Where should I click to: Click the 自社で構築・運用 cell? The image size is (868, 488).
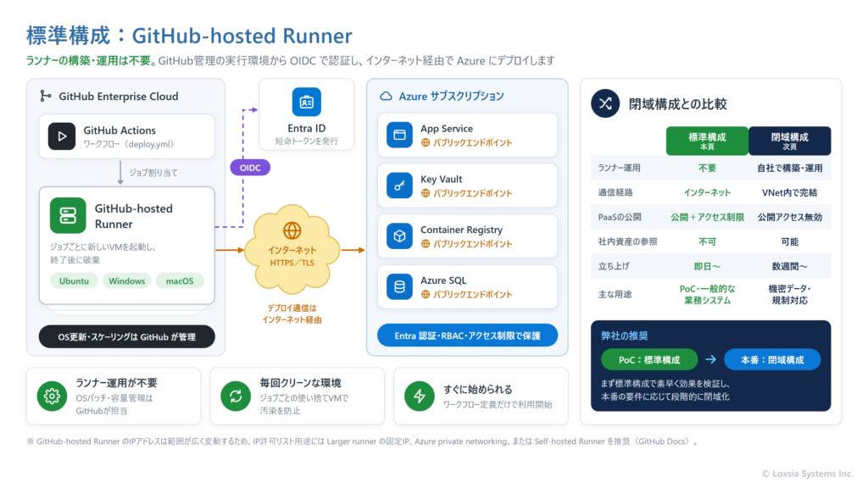click(x=789, y=168)
